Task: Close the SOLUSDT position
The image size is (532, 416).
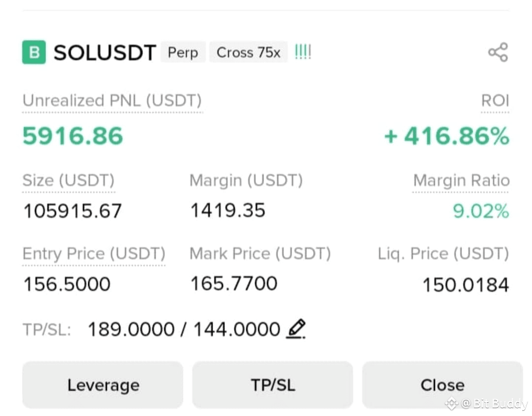Action: 442,385
